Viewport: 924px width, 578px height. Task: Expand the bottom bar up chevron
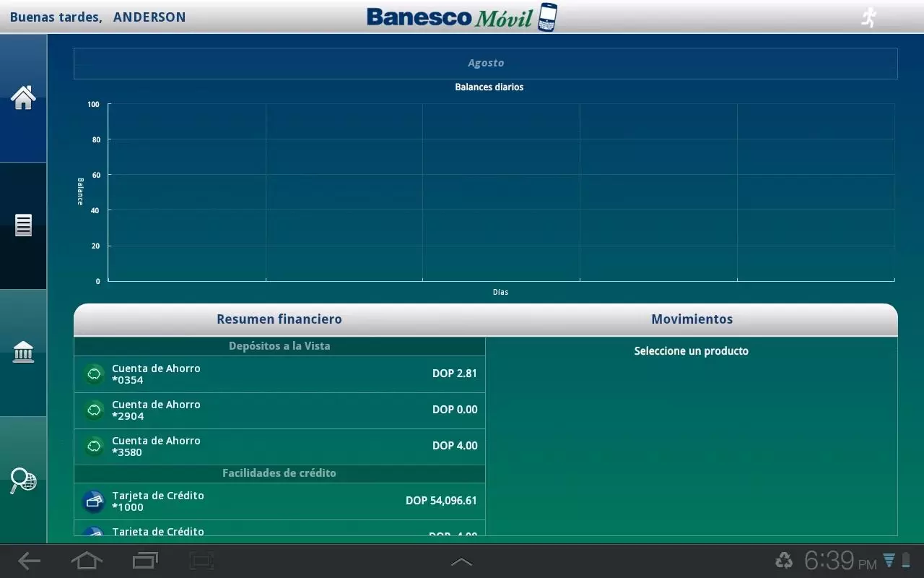[x=461, y=561]
